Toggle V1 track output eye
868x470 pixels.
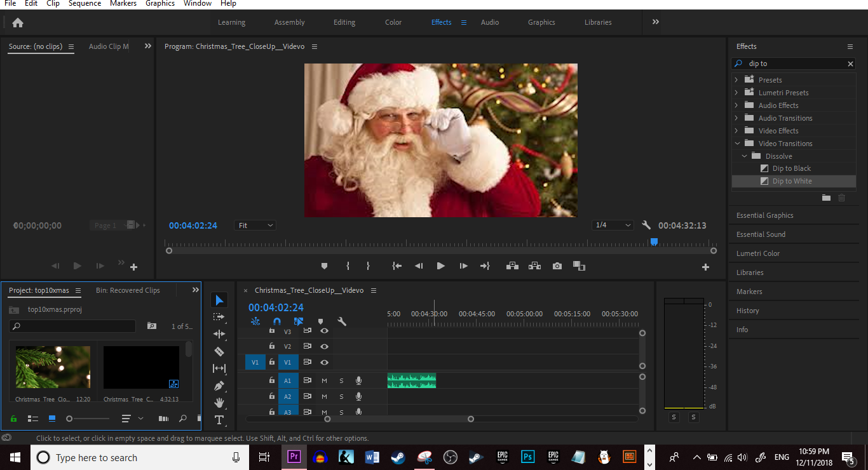[324, 362]
